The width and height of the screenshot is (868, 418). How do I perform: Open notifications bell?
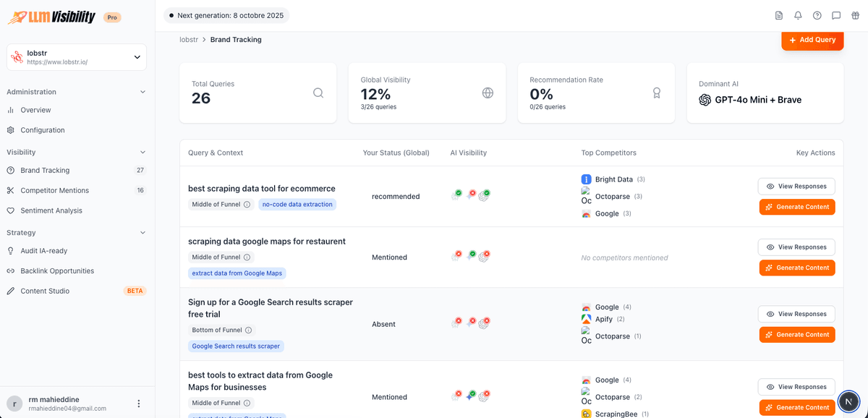798,15
